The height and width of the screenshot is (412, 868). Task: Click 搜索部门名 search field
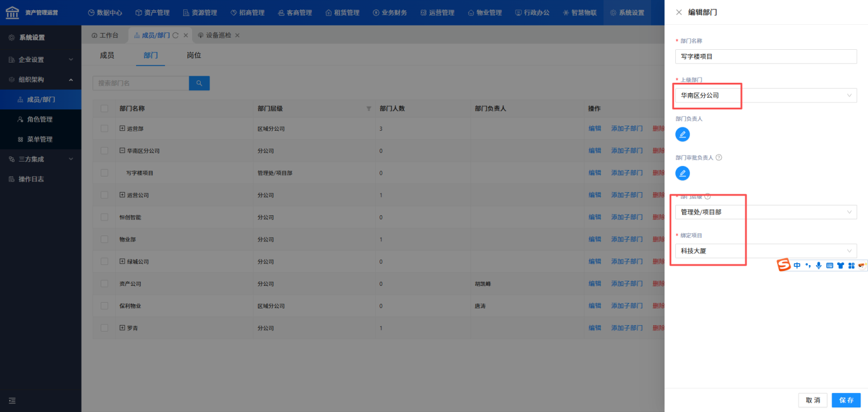point(141,83)
